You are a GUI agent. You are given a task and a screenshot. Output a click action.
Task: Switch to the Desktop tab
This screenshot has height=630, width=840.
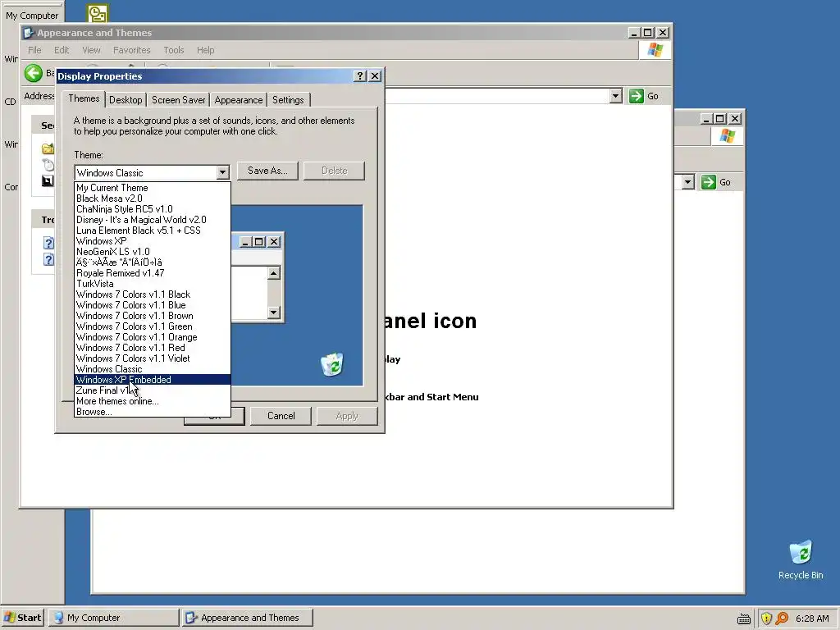[126, 100]
